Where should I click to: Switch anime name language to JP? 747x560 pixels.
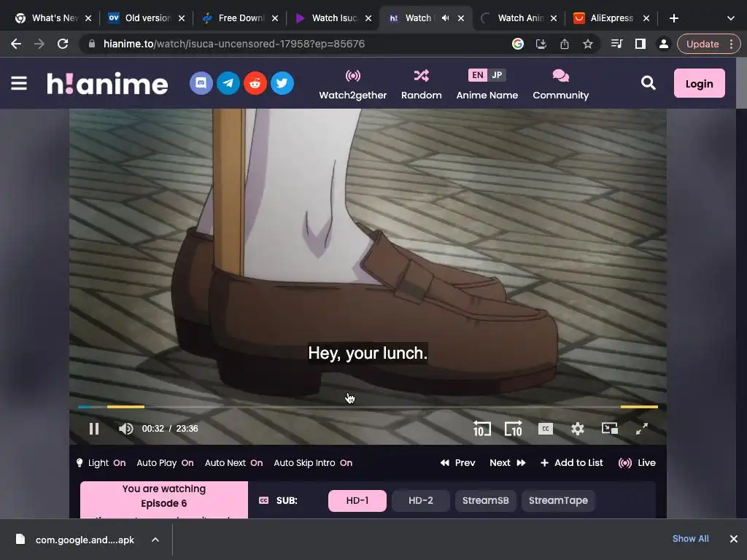(x=497, y=75)
